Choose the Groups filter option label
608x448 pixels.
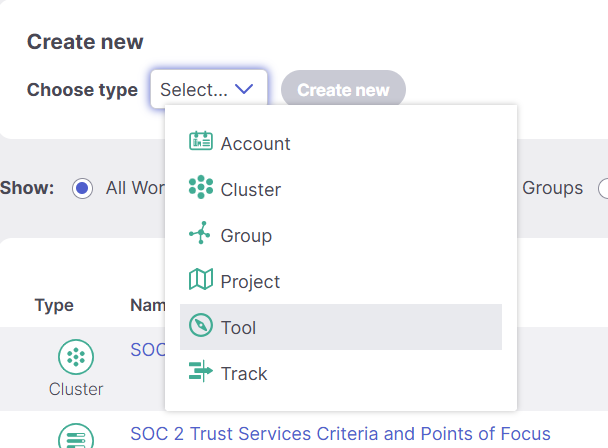pyautogui.click(x=552, y=188)
